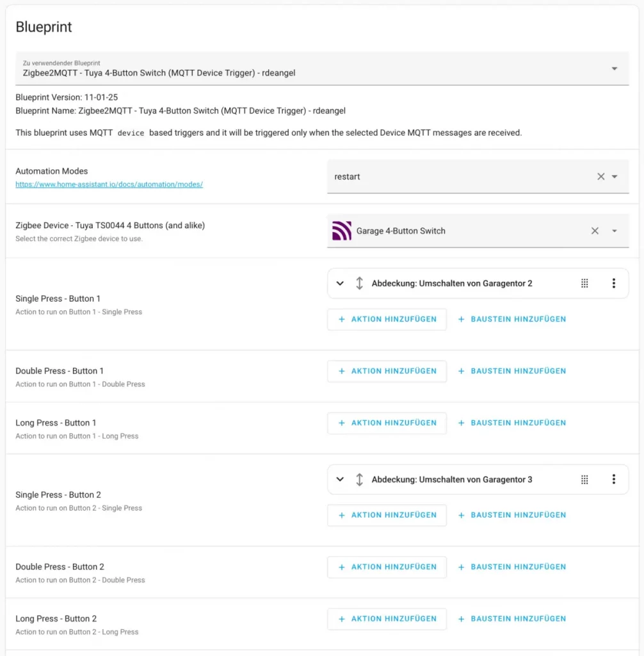
Task: Add another action under Button 1 Single Press
Action: [x=387, y=319]
